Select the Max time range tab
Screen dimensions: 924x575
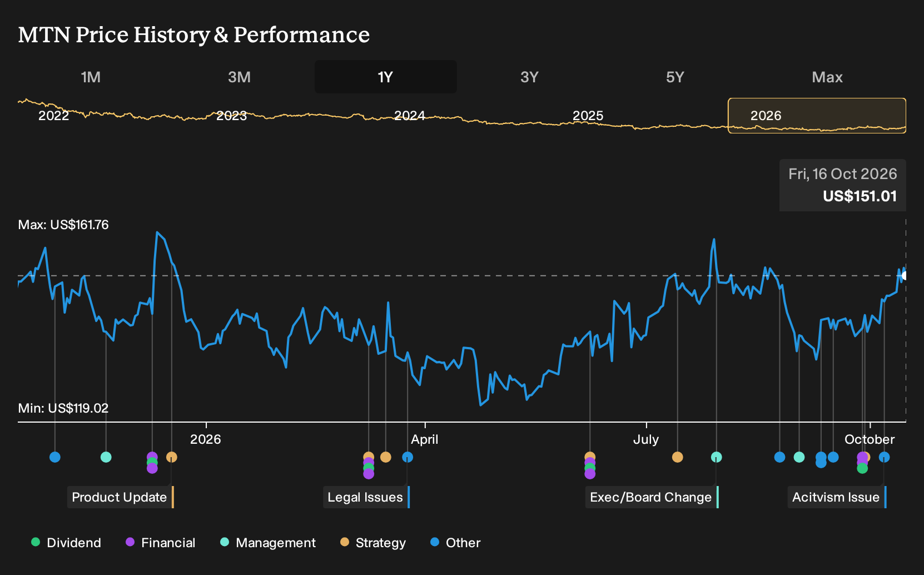[827, 77]
